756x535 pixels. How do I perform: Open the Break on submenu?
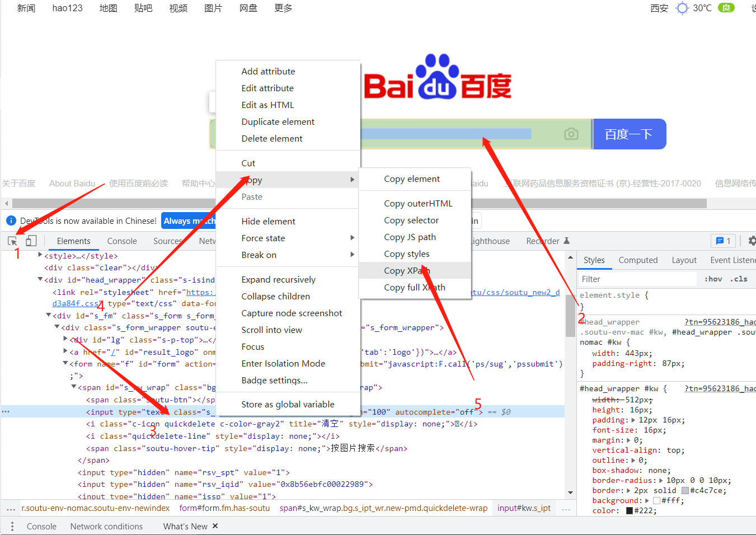(x=288, y=255)
